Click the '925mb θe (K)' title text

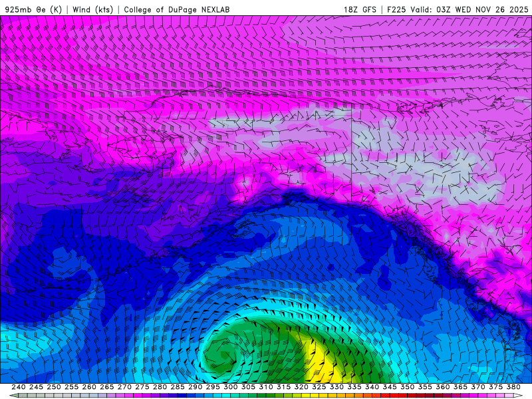[34, 9]
